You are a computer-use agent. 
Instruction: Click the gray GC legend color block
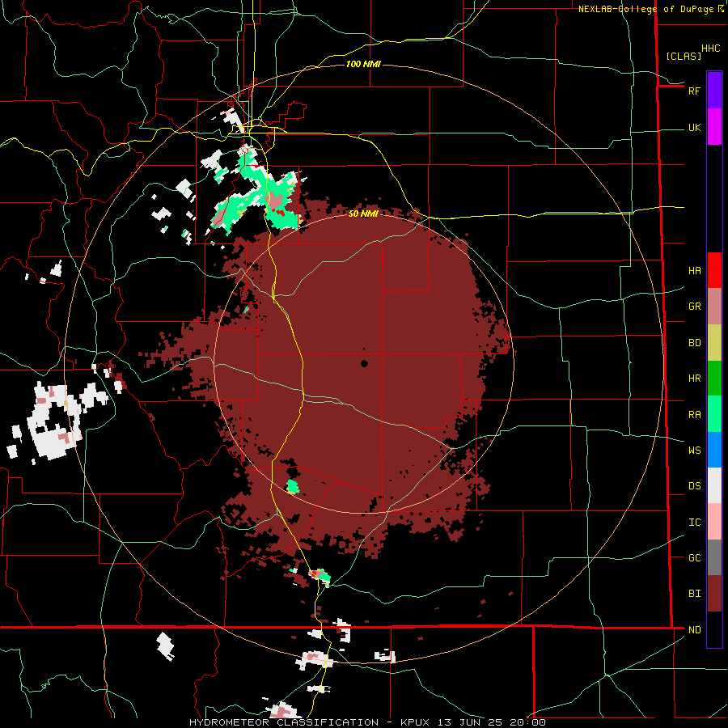pos(714,557)
